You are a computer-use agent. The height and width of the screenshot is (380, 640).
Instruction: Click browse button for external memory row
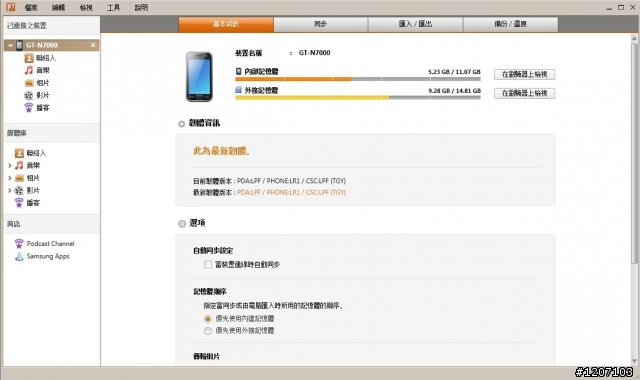pos(524,93)
